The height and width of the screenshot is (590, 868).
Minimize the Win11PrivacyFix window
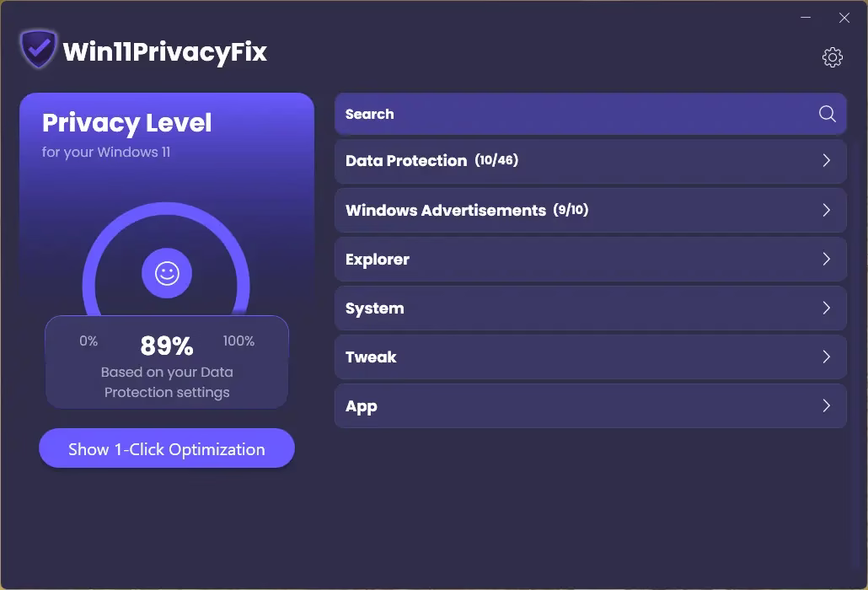[x=806, y=18]
